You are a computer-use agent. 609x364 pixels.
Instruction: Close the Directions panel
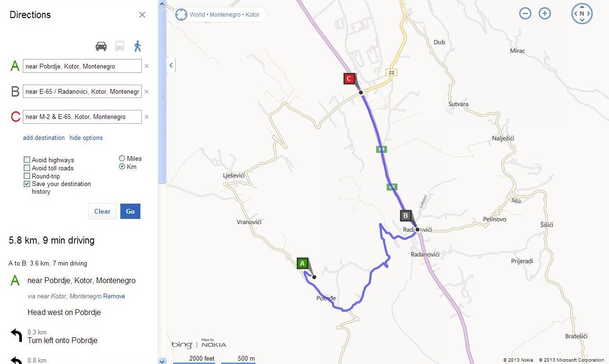pyautogui.click(x=142, y=15)
